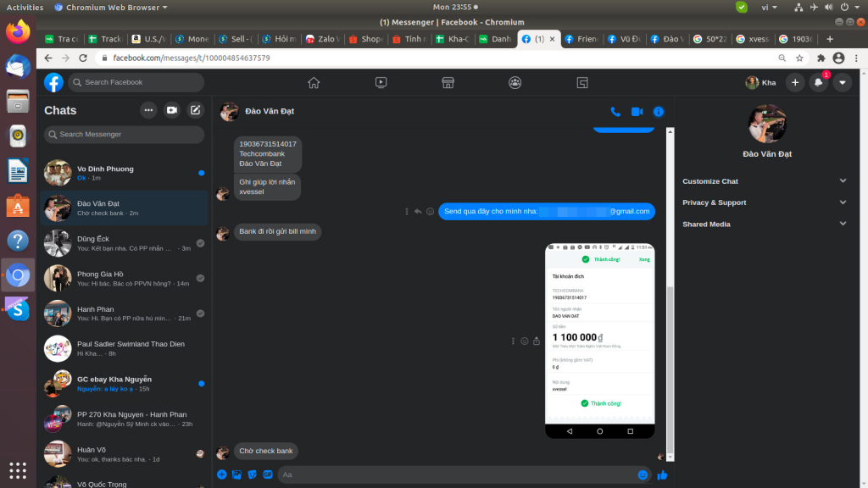868x488 pixels.
Task: Switch to Friends Facebook tab
Action: pos(581,39)
